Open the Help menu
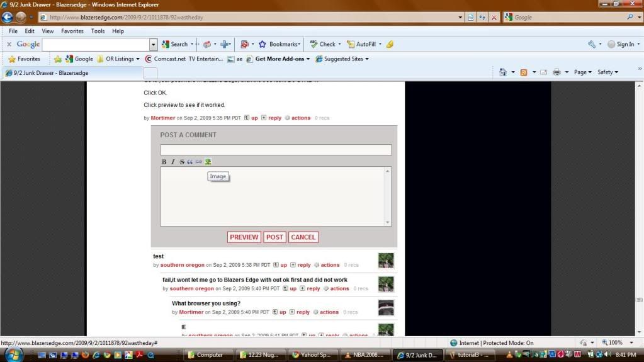Screen dimensions: 644x362 [118, 31]
